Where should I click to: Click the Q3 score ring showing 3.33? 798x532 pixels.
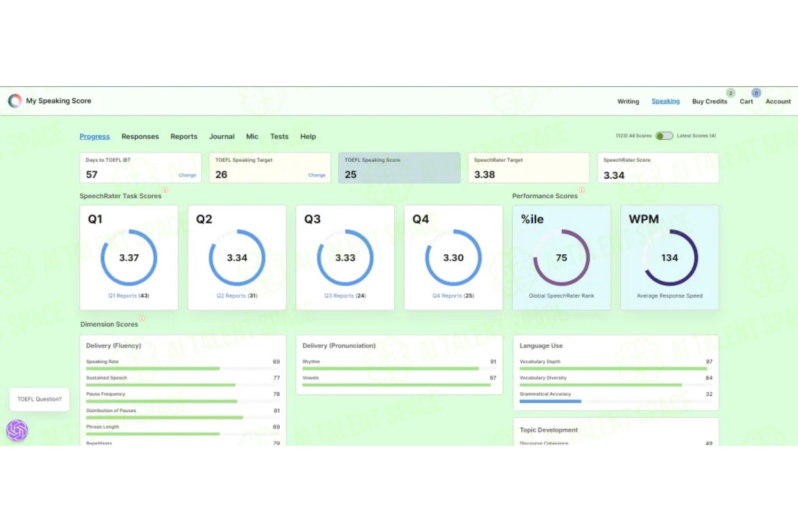345,257
